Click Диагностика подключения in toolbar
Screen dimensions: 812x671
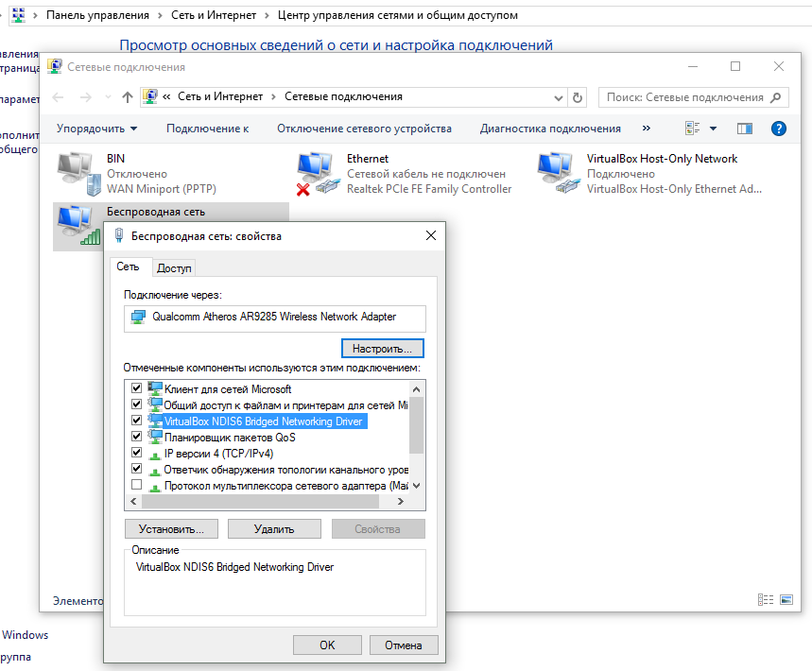[x=550, y=129]
